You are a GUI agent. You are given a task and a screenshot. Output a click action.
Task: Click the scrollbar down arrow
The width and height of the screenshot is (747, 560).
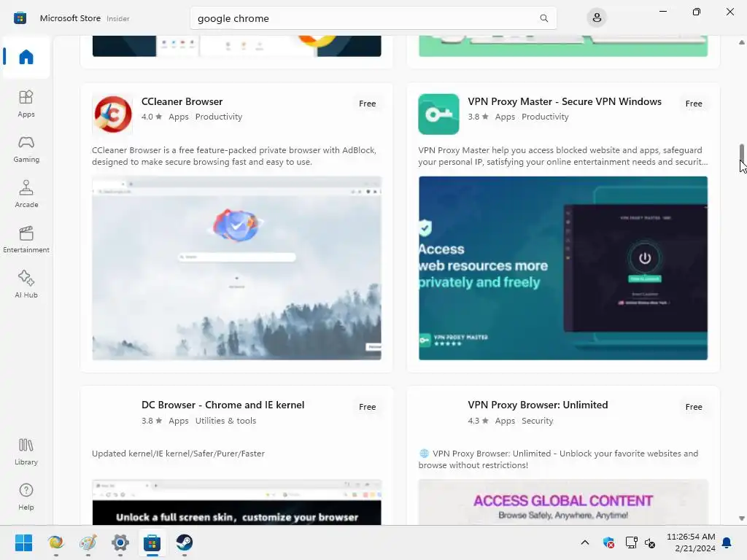point(742,518)
